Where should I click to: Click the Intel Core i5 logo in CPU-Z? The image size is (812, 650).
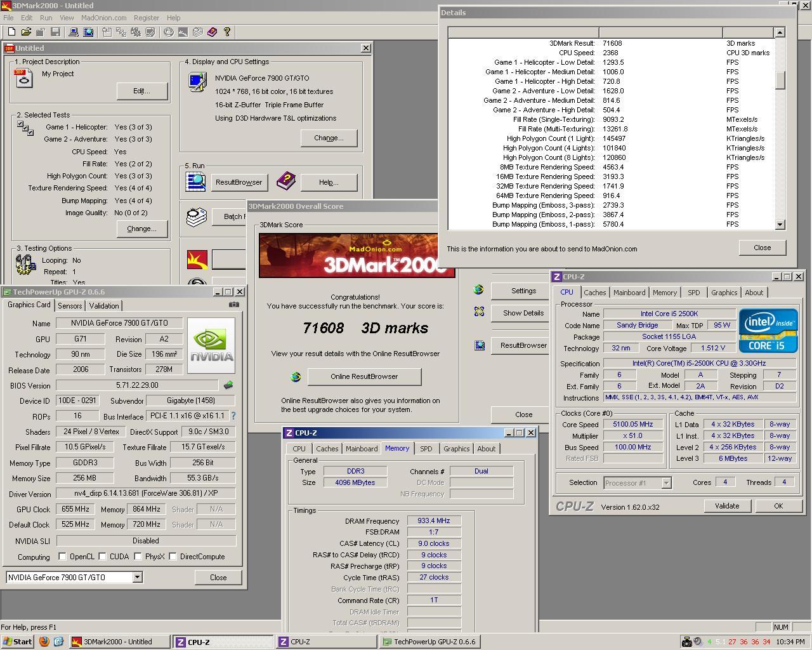click(x=768, y=331)
